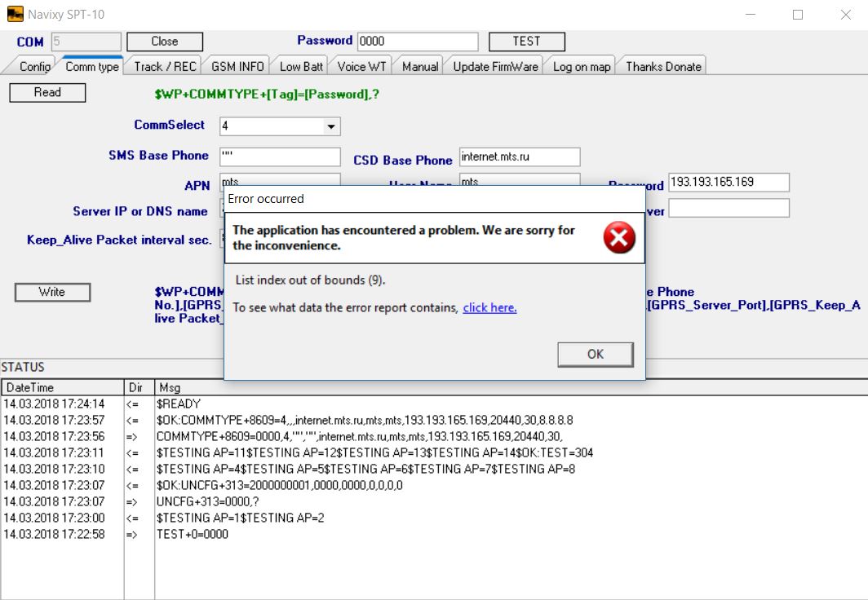
Task: Focus the Password field containing 0000
Action: coord(417,42)
